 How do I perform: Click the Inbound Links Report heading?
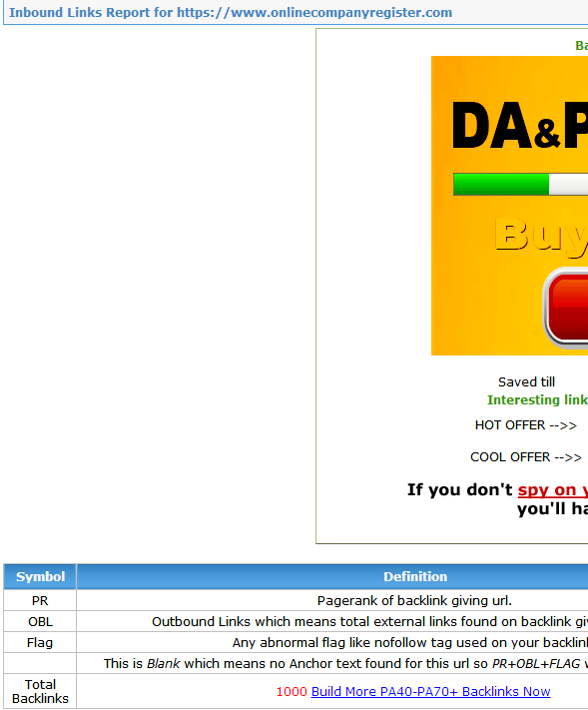point(231,12)
